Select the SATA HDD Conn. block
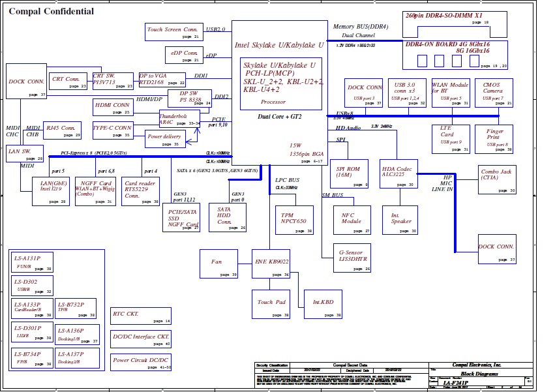 click(228, 218)
